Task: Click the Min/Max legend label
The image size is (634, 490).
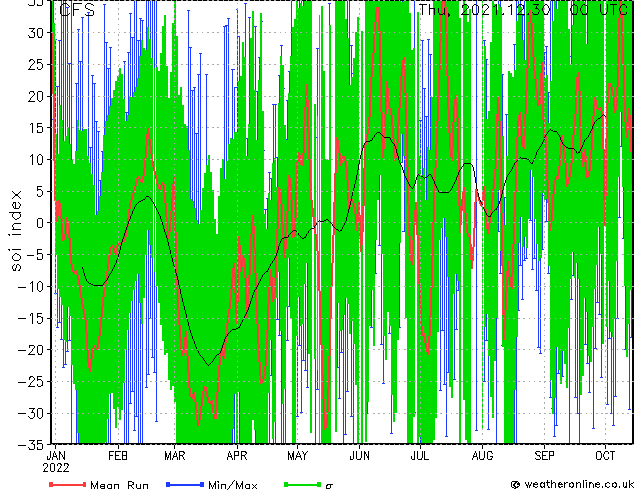Action: pos(233,485)
